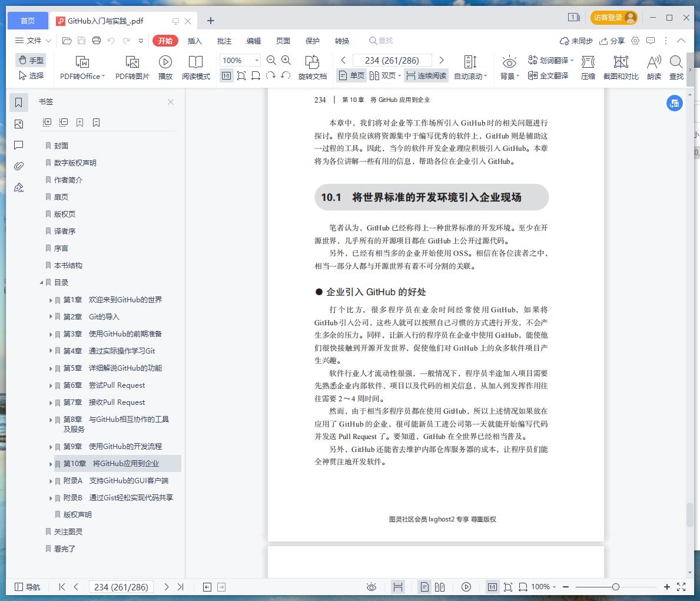Collapse all bookmarks icon

pos(64,123)
